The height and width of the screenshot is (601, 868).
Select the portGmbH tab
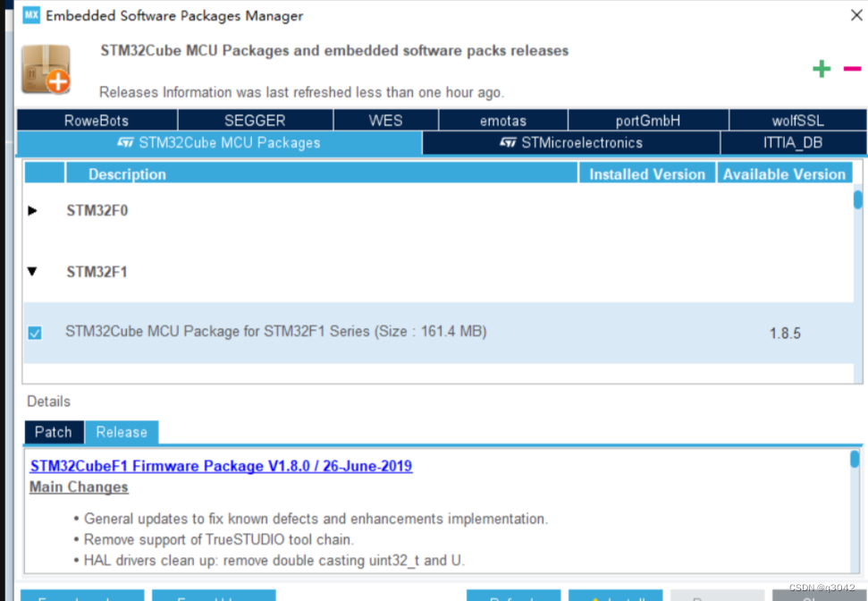point(648,120)
